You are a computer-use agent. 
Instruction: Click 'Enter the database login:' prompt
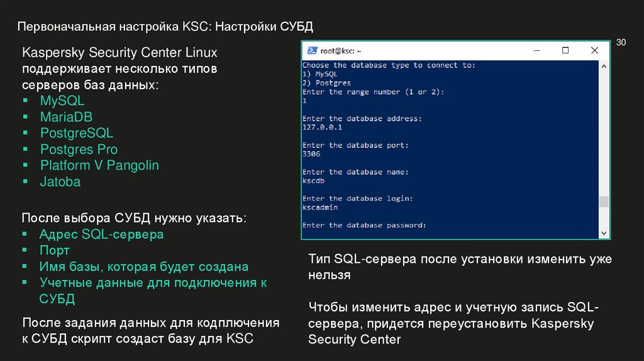357,198
